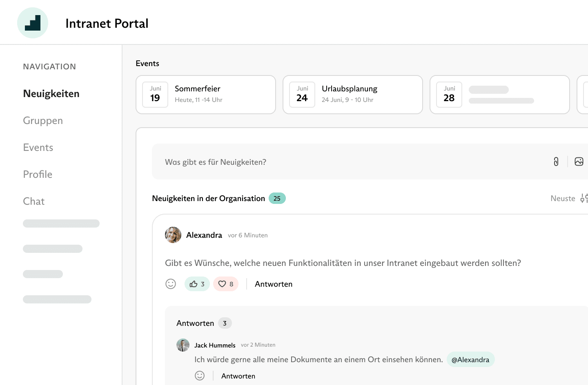This screenshot has height=385, width=588.
Task: Toggle heart reaction with 8 likes
Action: coord(226,284)
